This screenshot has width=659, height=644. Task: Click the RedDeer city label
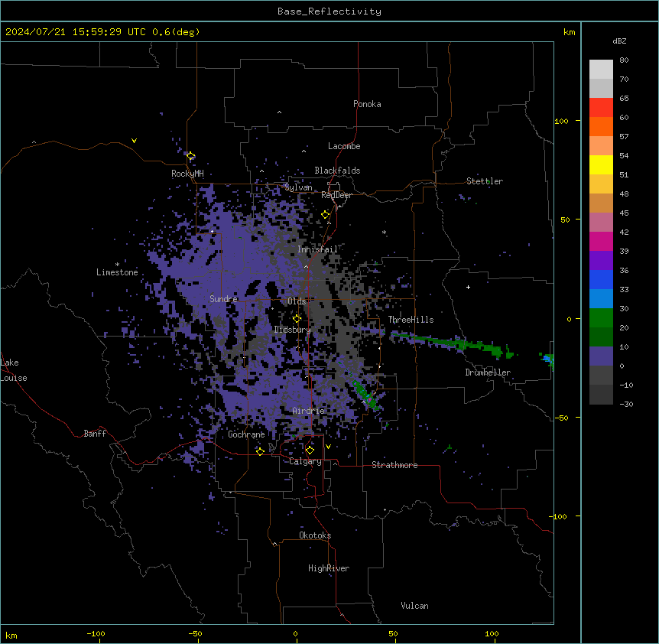[336, 195]
